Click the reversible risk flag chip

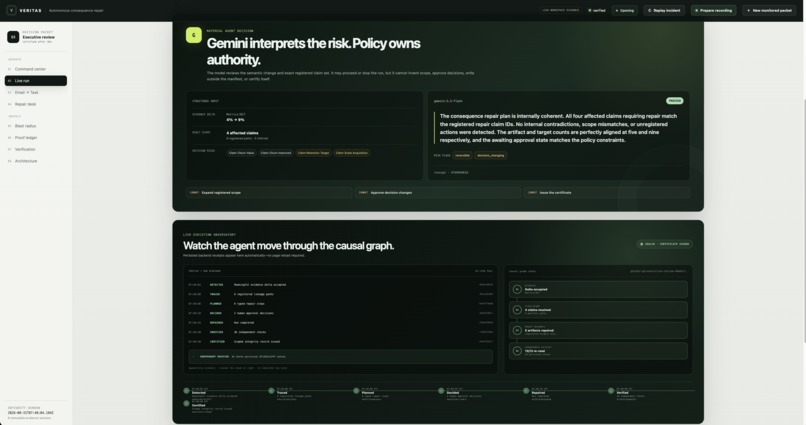coord(462,155)
